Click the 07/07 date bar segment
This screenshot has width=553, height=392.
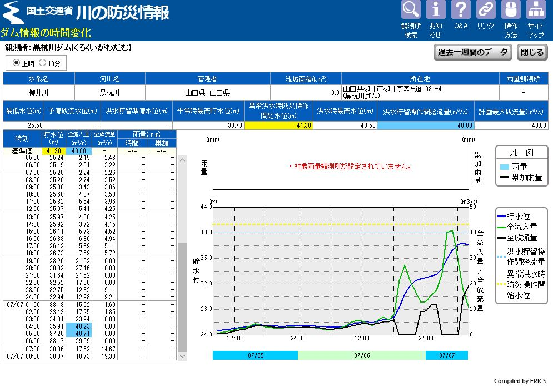pyautogui.click(x=447, y=355)
